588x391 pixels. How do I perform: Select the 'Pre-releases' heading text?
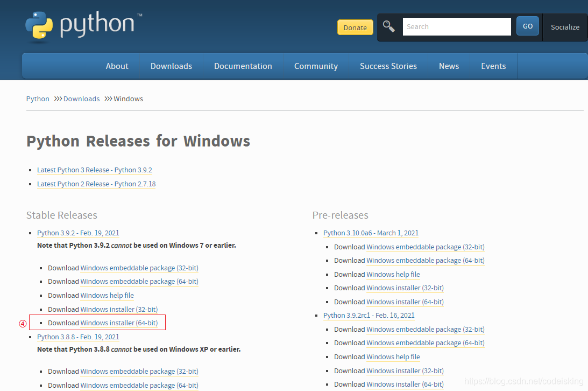coord(340,215)
